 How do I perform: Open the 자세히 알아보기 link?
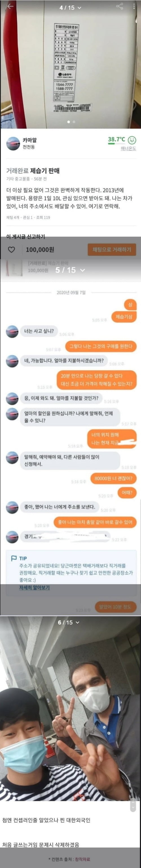pos(34,587)
